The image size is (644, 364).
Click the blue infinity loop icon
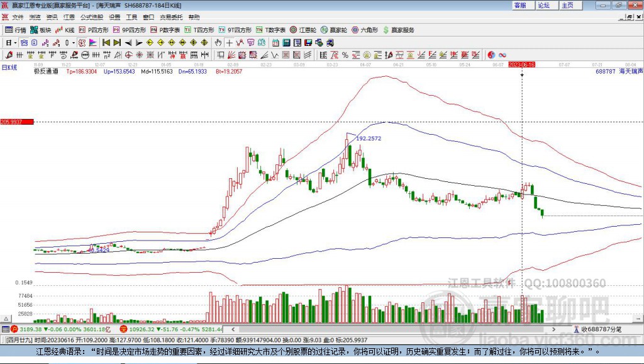point(502,55)
